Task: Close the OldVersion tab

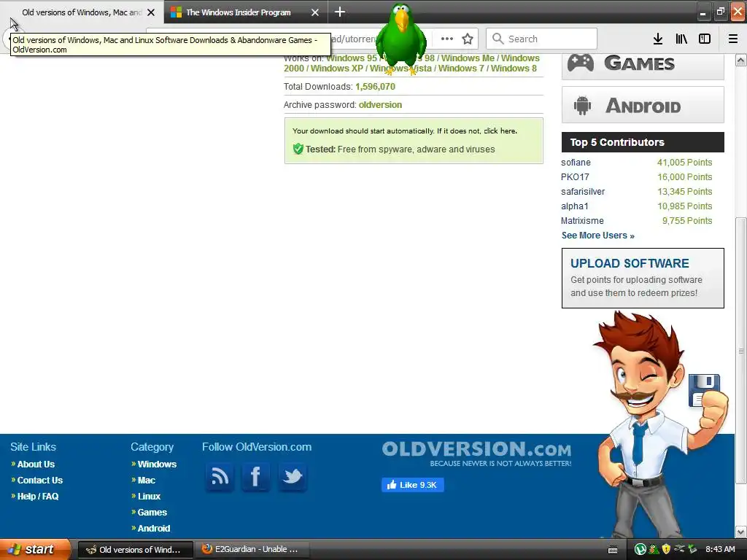Action: pos(151,12)
